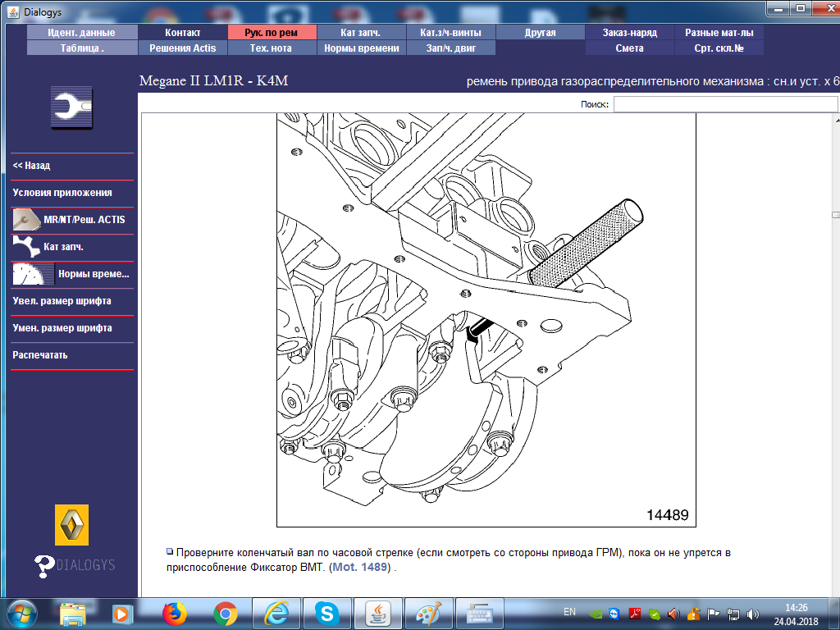Open the Контакт tab
This screenshot has height=630, width=840.
click(183, 33)
